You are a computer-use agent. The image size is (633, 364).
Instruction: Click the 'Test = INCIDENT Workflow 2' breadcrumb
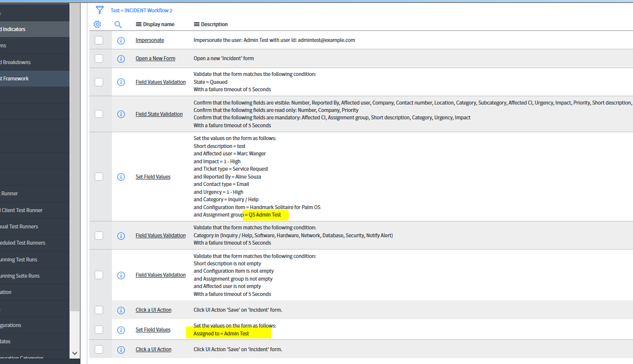coord(142,10)
